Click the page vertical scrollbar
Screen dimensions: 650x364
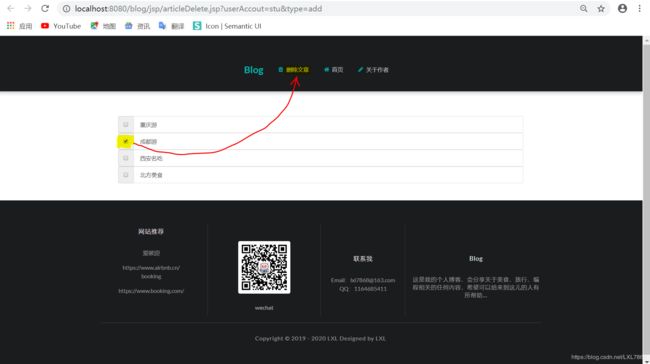[646, 200]
